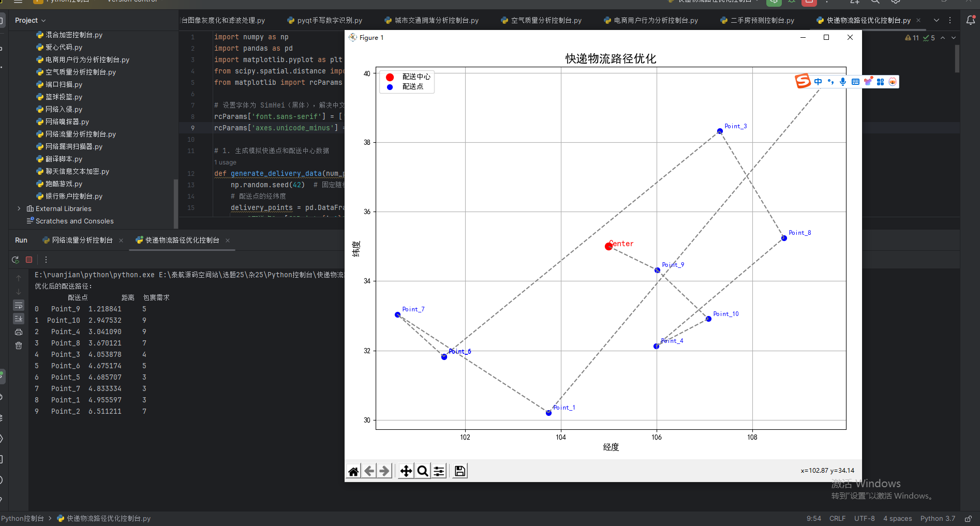Open more options in Run toolbar
The height and width of the screenshot is (526, 980).
(46, 260)
